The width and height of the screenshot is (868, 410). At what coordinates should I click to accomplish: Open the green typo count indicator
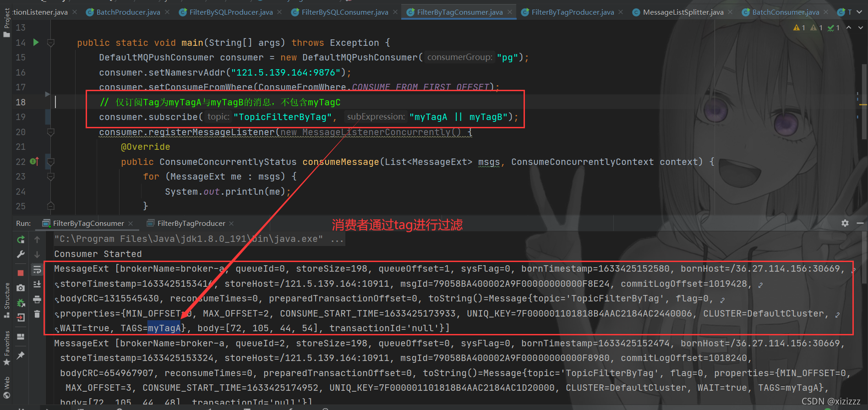click(834, 28)
